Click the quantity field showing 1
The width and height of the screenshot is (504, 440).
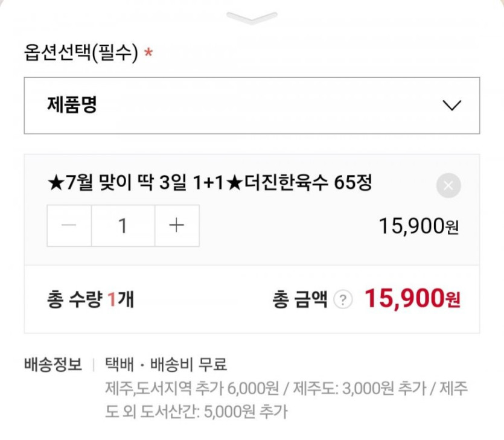click(123, 226)
